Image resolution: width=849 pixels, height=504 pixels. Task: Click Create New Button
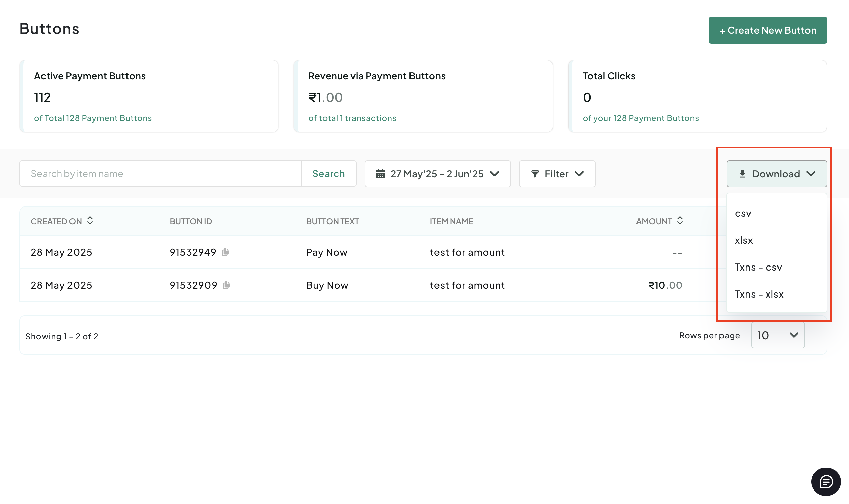pyautogui.click(x=767, y=30)
